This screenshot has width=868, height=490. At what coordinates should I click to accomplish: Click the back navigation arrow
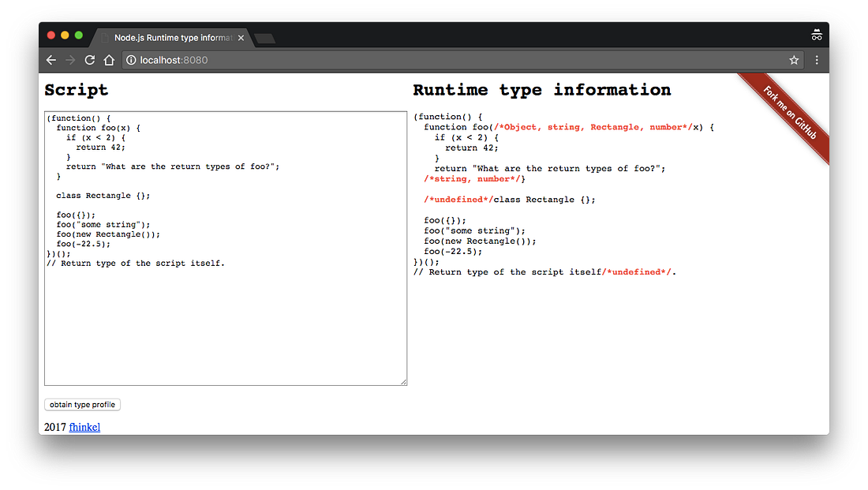(51, 59)
